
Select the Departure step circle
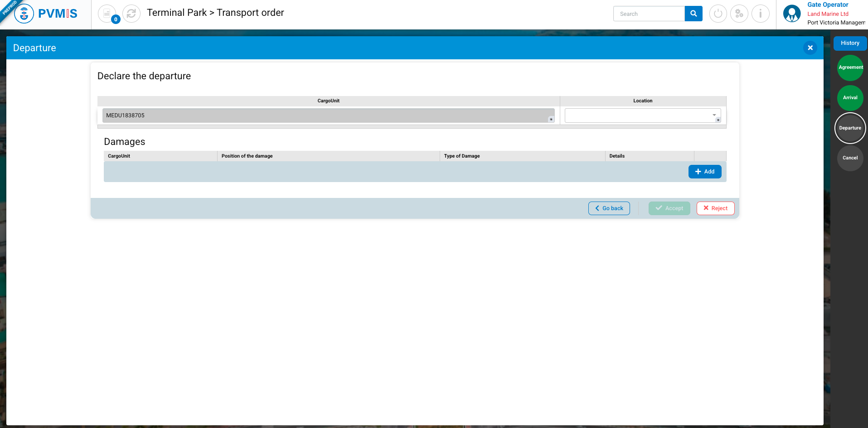[850, 128]
